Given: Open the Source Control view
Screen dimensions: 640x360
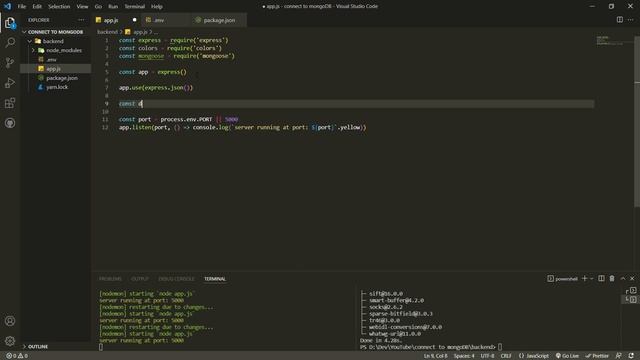Looking at the screenshot, I should (x=10, y=62).
